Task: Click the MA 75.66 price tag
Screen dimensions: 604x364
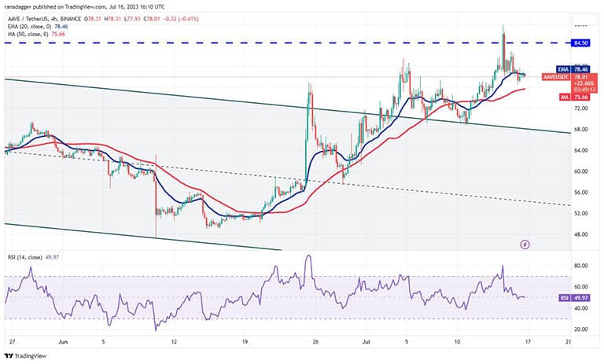Action: point(574,97)
